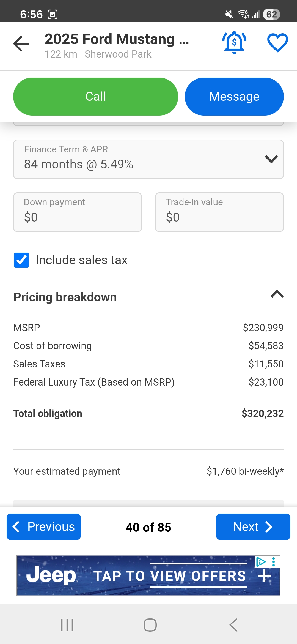Image resolution: width=297 pixels, height=644 pixels.
Task: Uncheck the Include sales tax checkbox
Action: point(21,260)
